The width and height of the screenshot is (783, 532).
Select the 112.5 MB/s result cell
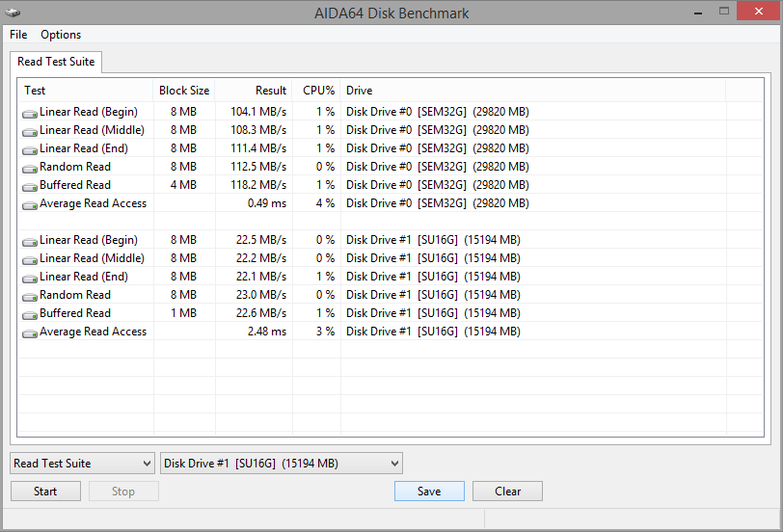click(x=258, y=167)
